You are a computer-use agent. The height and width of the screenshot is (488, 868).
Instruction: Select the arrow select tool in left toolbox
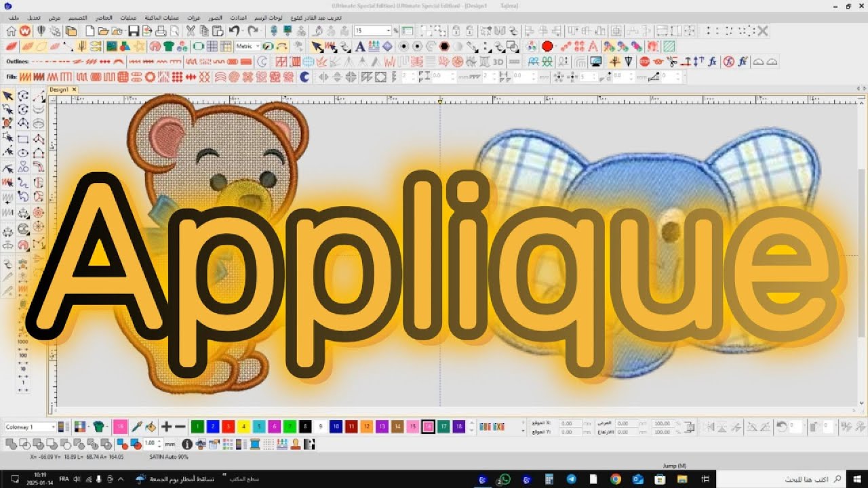click(x=8, y=96)
